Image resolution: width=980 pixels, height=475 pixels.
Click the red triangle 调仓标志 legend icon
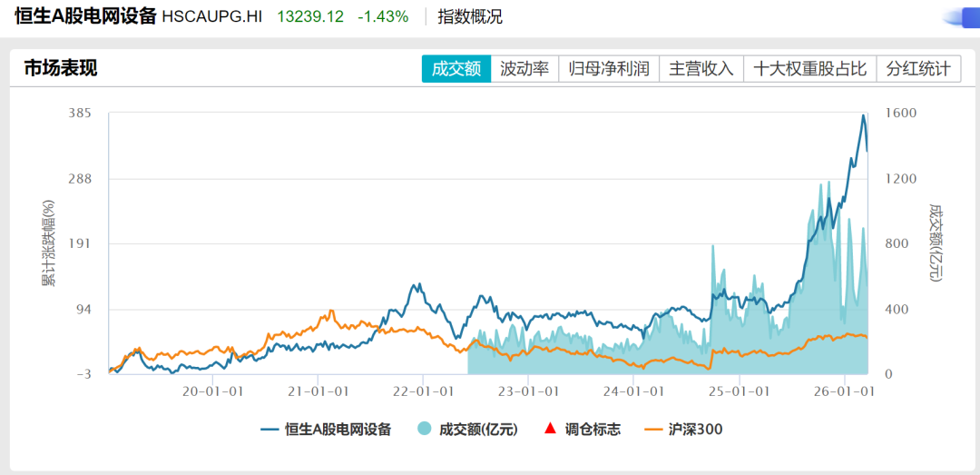[547, 430]
